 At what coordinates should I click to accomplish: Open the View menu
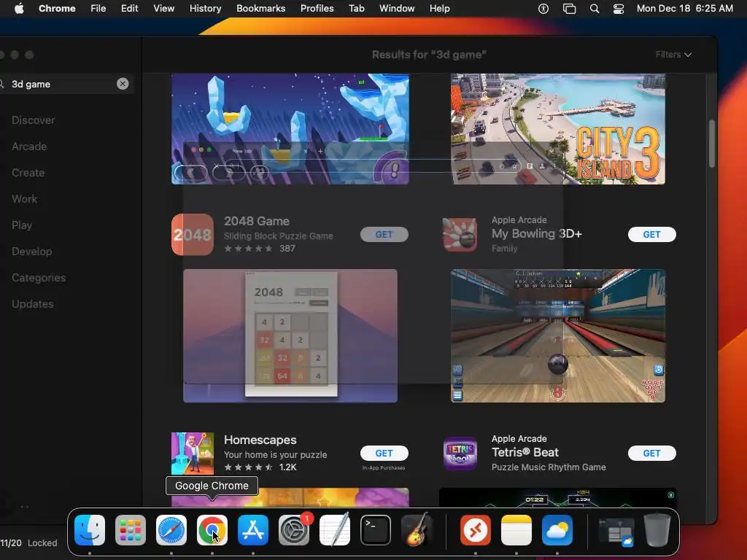click(164, 9)
